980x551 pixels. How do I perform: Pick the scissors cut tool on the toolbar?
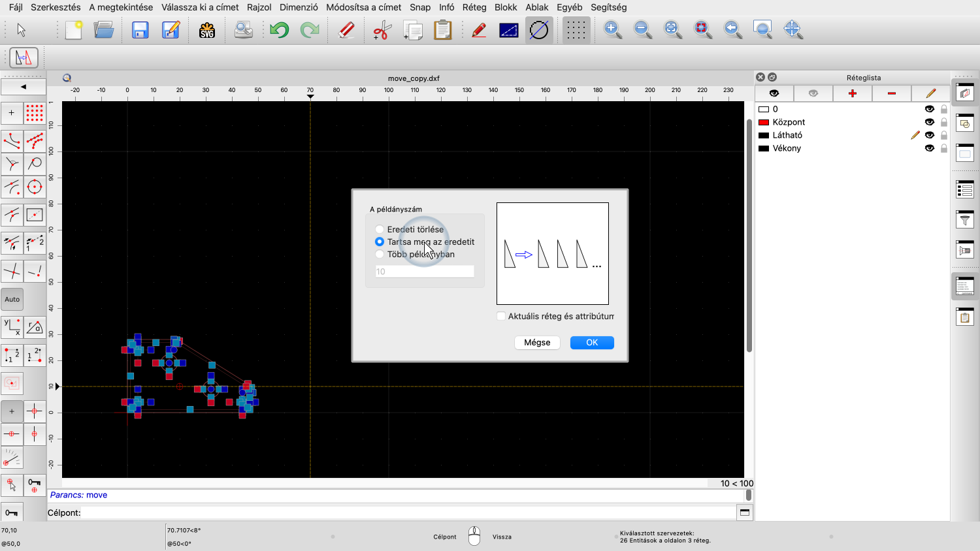coord(381,29)
